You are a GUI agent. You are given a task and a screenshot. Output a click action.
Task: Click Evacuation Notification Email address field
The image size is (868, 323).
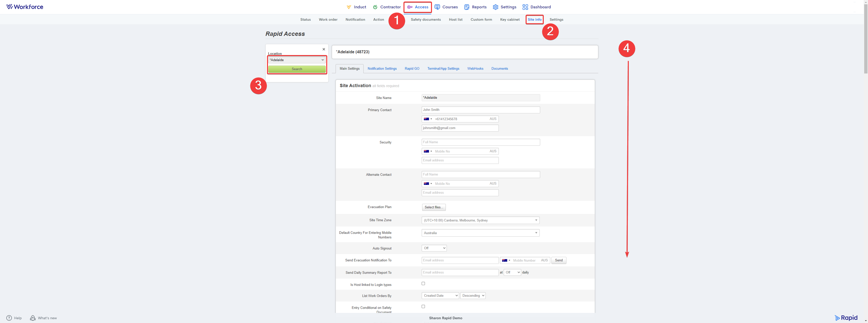[460, 260]
